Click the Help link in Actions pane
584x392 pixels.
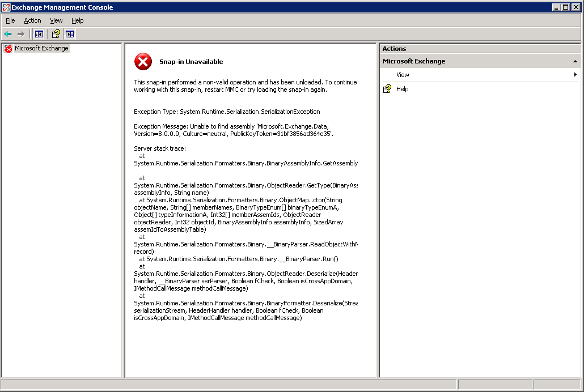pos(402,89)
